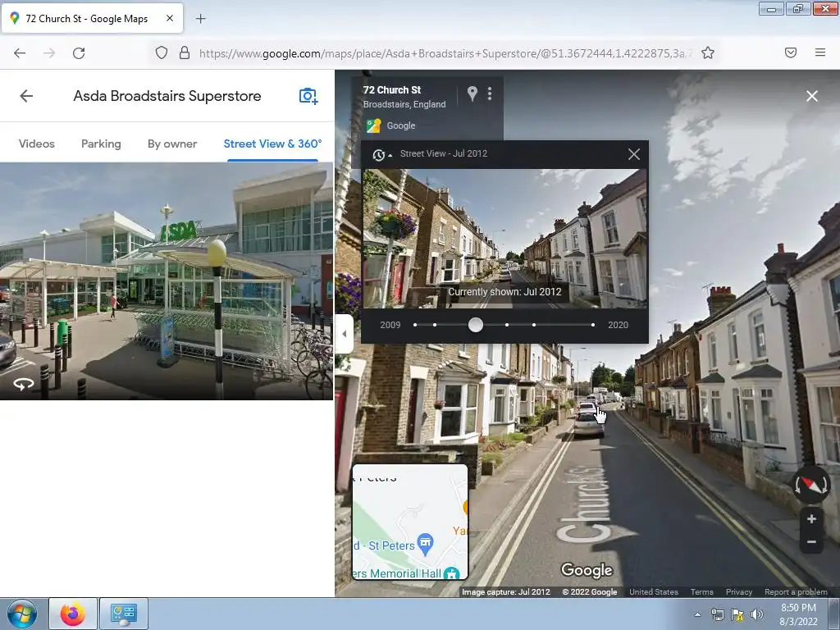Click the map pin icon near 72 Church St
This screenshot has height=630, width=840.
click(x=472, y=94)
